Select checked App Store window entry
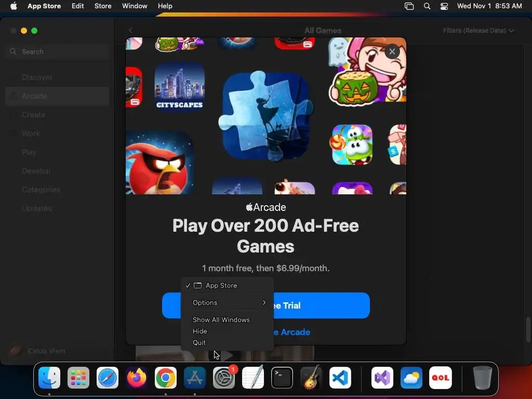The image size is (532, 399). [x=228, y=286]
